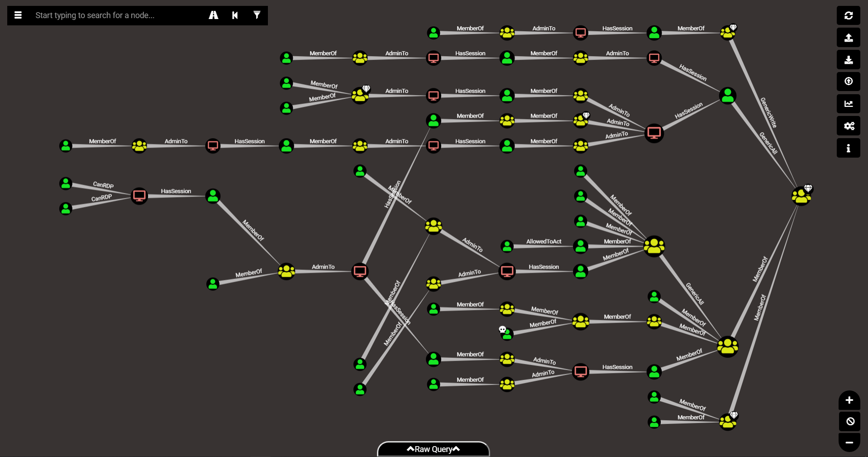The height and width of the screenshot is (457, 868).
Task: Open the upload data circled arrow icon
Action: (x=849, y=82)
